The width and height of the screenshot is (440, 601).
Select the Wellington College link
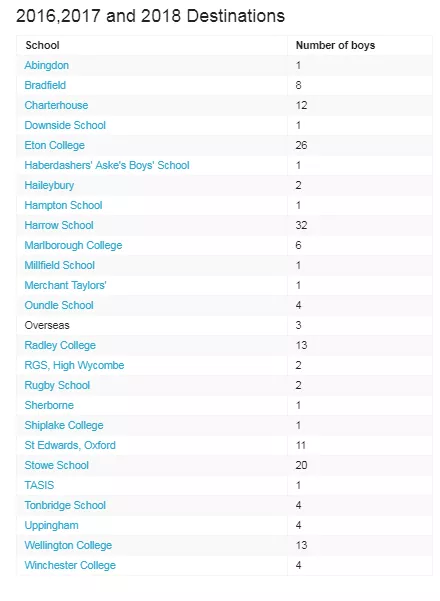point(68,546)
